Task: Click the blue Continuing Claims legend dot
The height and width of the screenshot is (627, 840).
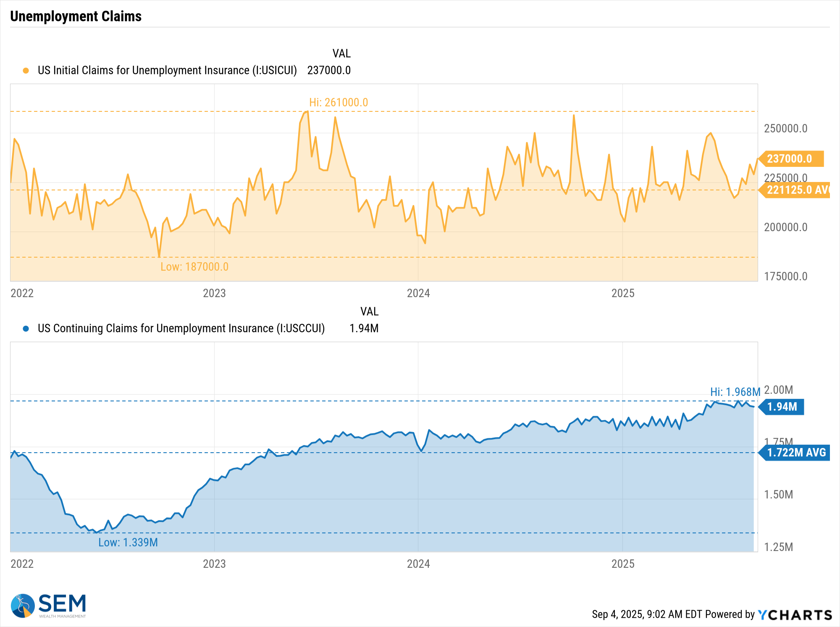Action: 26,329
